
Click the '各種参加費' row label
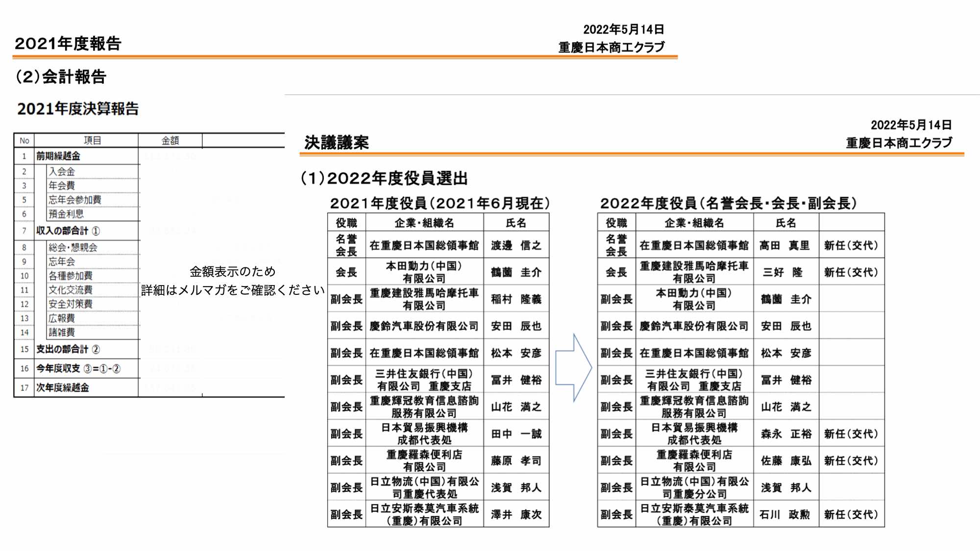(71, 276)
